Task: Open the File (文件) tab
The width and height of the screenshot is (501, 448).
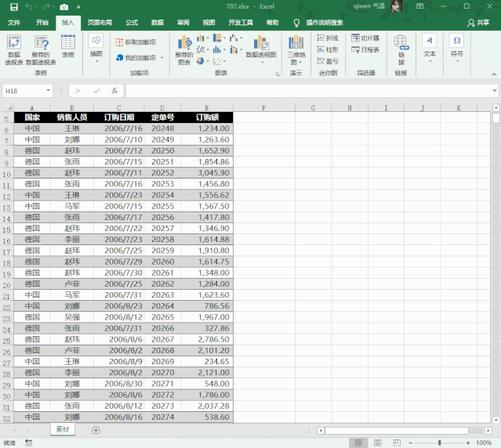Action: pyautogui.click(x=14, y=23)
